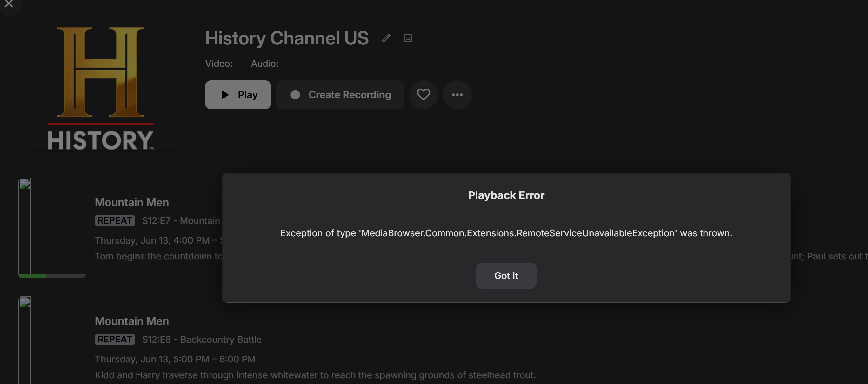The height and width of the screenshot is (384, 868).
Task: Toggle the heart favorite button
Action: tap(423, 95)
